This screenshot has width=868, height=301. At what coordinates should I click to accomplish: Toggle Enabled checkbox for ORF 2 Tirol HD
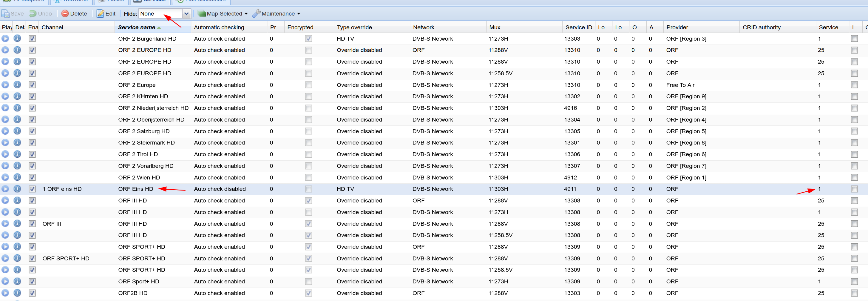(32, 154)
